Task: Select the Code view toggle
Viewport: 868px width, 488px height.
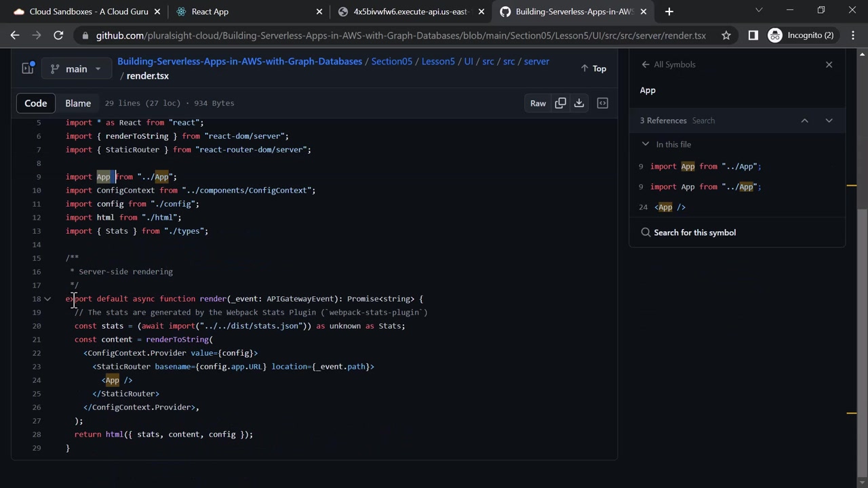Action: tap(36, 103)
